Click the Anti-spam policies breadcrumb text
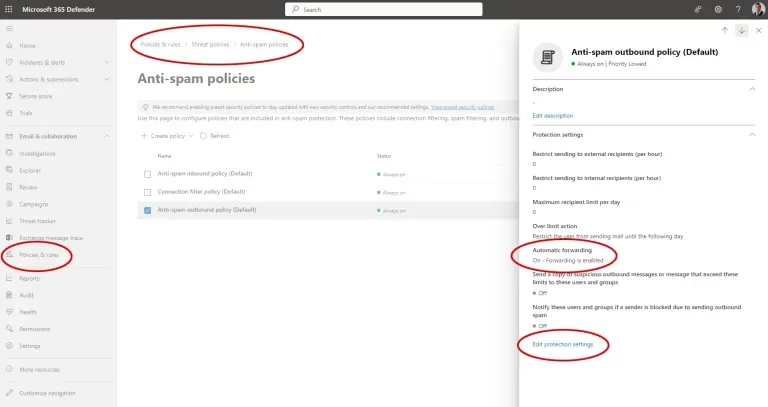 [264, 44]
